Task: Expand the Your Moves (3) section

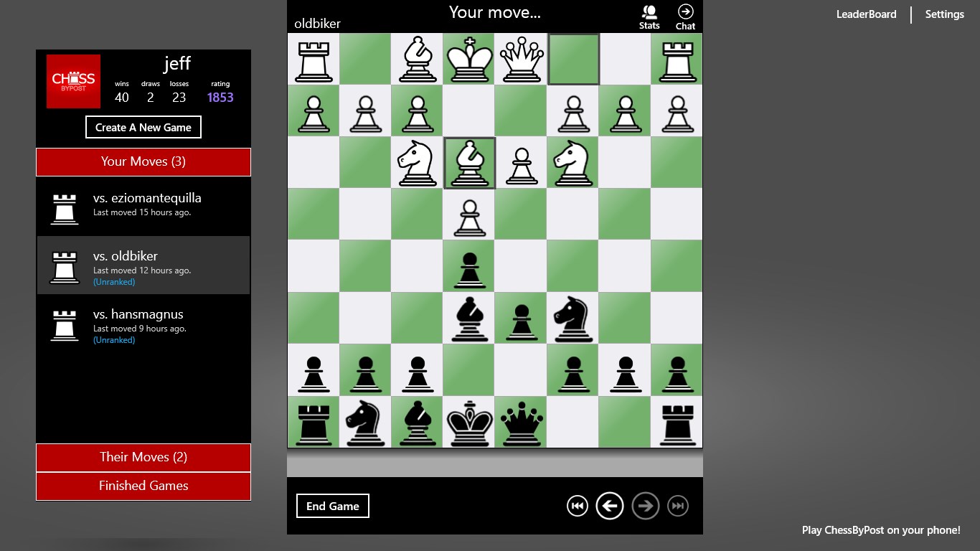Action: tap(143, 162)
